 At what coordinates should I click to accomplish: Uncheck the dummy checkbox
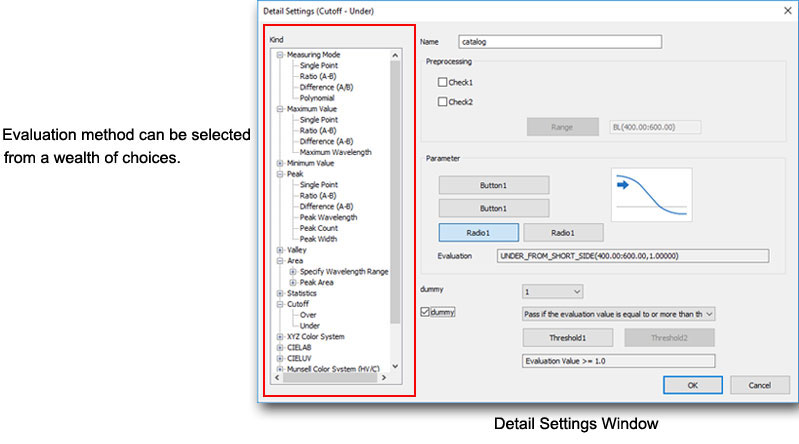point(426,313)
